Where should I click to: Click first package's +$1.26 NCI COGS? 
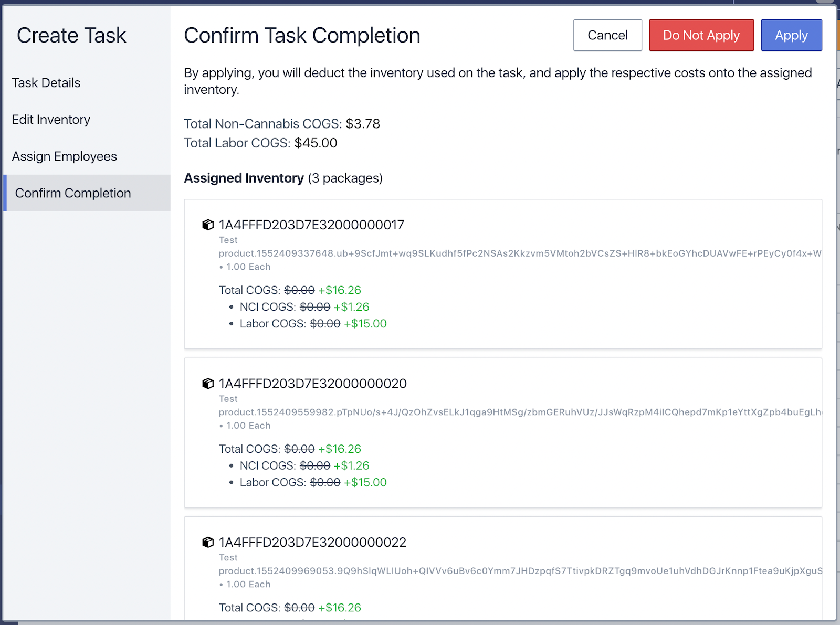coord(351,307)
